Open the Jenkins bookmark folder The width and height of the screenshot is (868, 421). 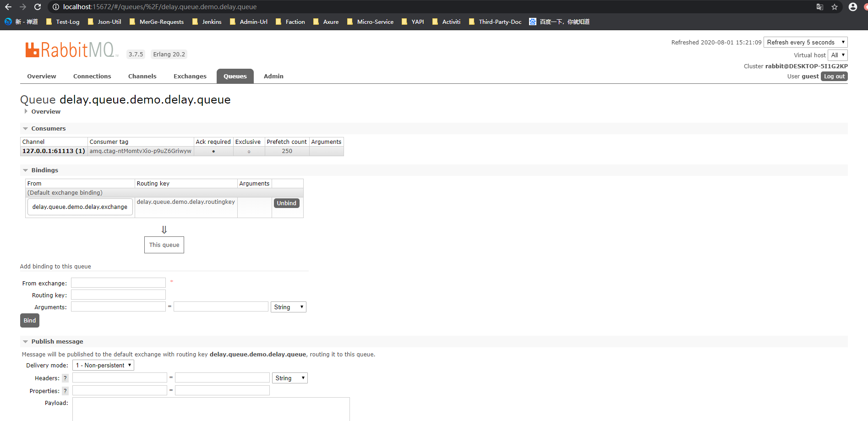207,22
